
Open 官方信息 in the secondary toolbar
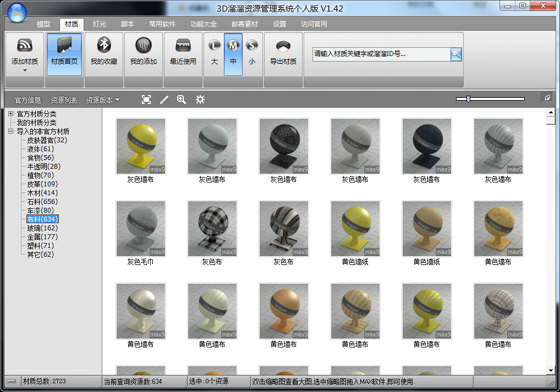28,100
